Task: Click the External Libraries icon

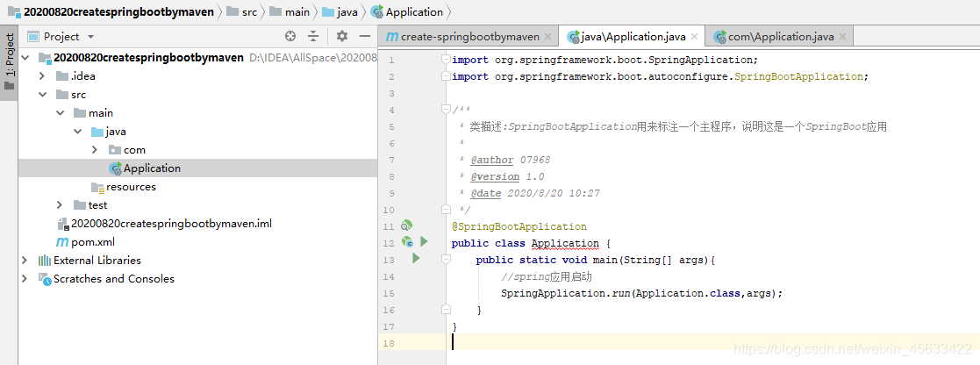Action: coord(45,261)
